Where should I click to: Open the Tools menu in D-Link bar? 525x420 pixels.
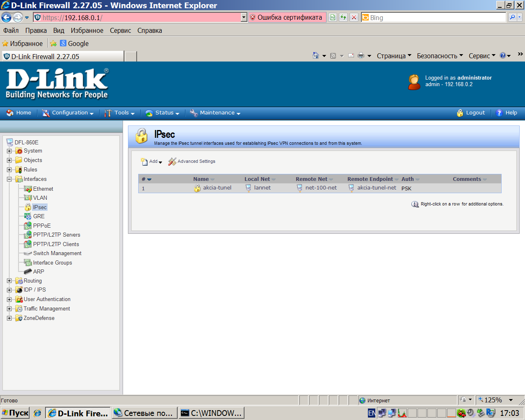120,113
